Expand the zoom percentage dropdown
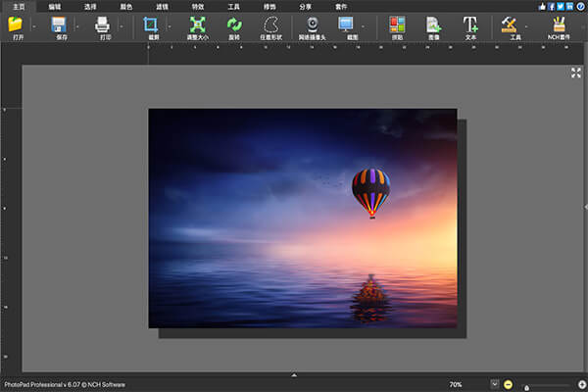 (494, 384)
